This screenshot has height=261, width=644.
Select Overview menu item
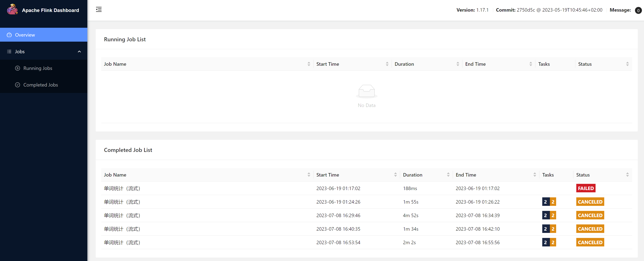pyautogui.click(x=25, y=35)
